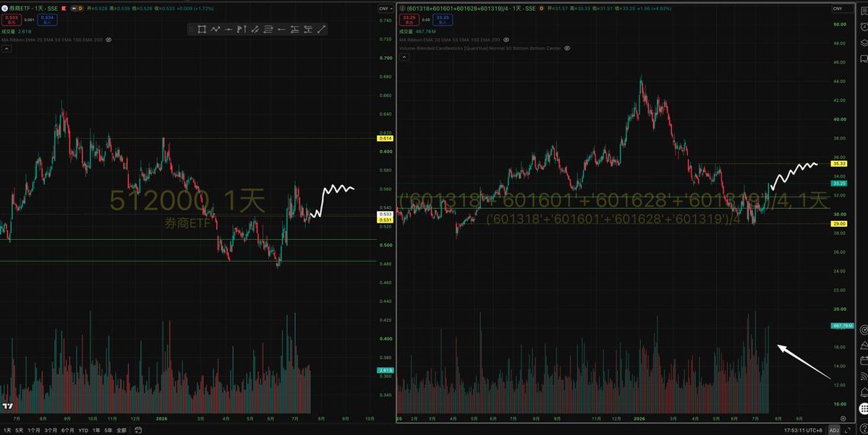
Task: Select the short position tool icon
Action: (308, 29)
